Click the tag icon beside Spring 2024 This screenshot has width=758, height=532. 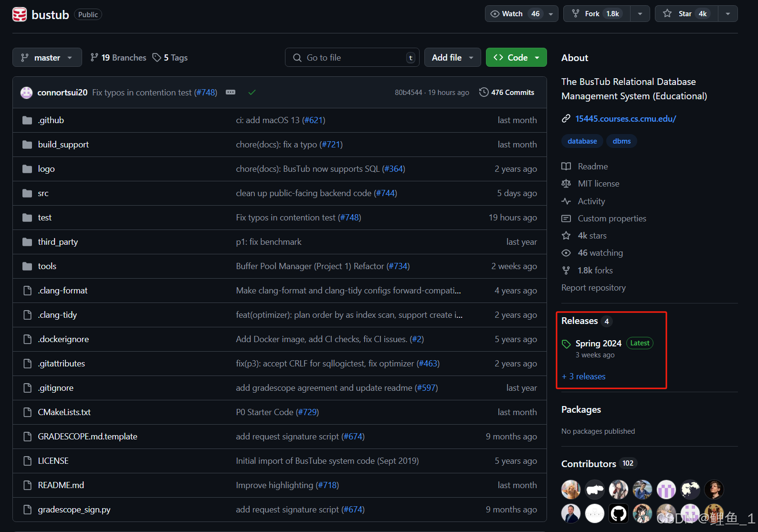(x=566, y=344)
